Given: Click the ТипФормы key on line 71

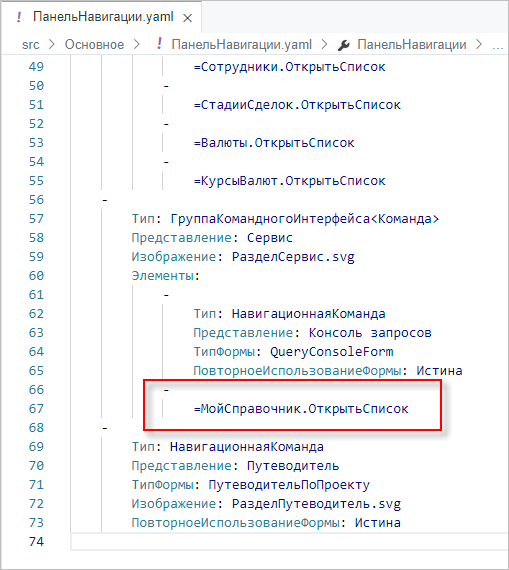Looking at the screenshot, I should coord(162,485).
